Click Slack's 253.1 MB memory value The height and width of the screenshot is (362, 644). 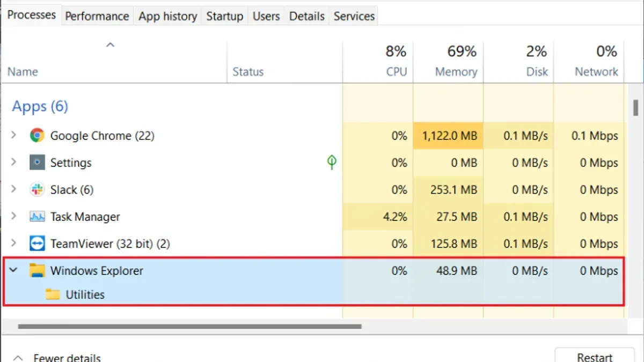[453, 190]
